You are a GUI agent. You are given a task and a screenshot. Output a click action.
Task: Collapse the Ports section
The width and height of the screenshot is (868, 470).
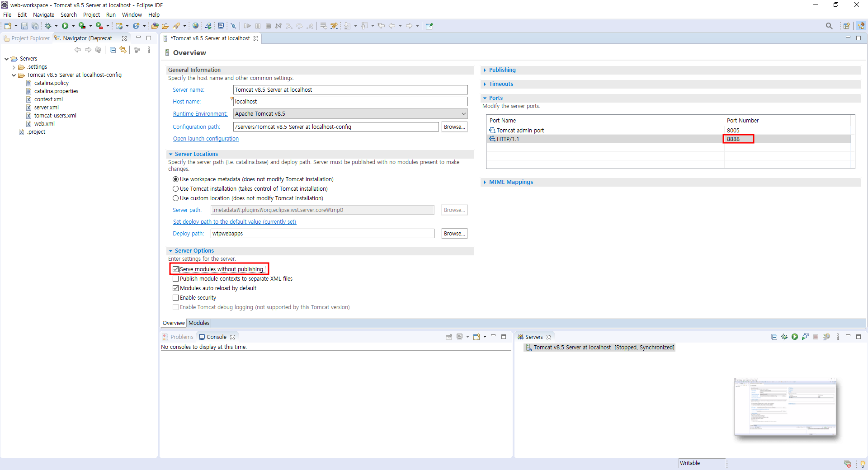click(485, 98)
